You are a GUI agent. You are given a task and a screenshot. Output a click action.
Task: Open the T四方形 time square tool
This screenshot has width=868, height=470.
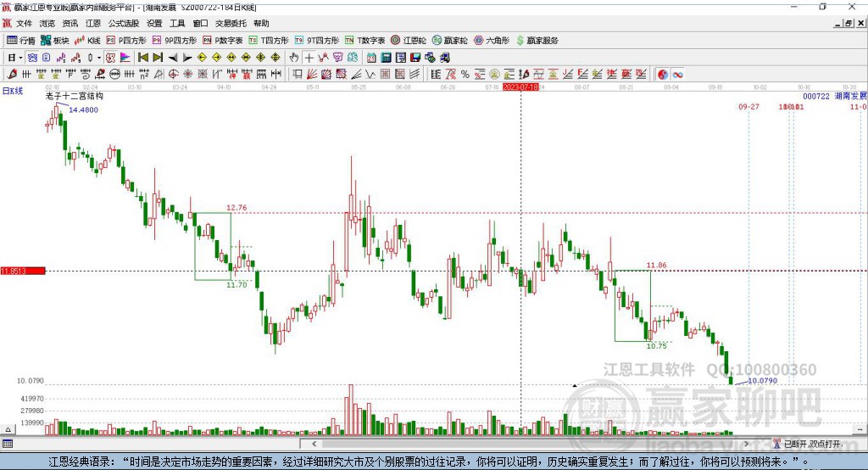pos(269,41)
